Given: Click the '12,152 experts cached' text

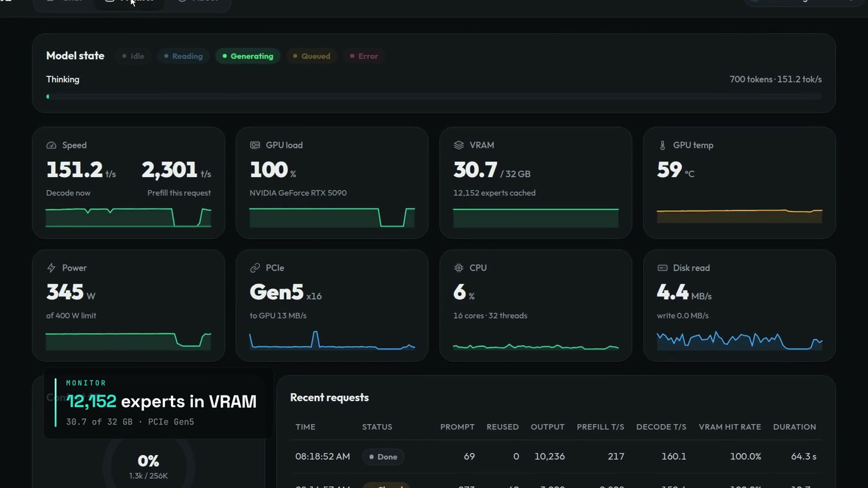Looking at the screenshot, I should tap(494, 193).
